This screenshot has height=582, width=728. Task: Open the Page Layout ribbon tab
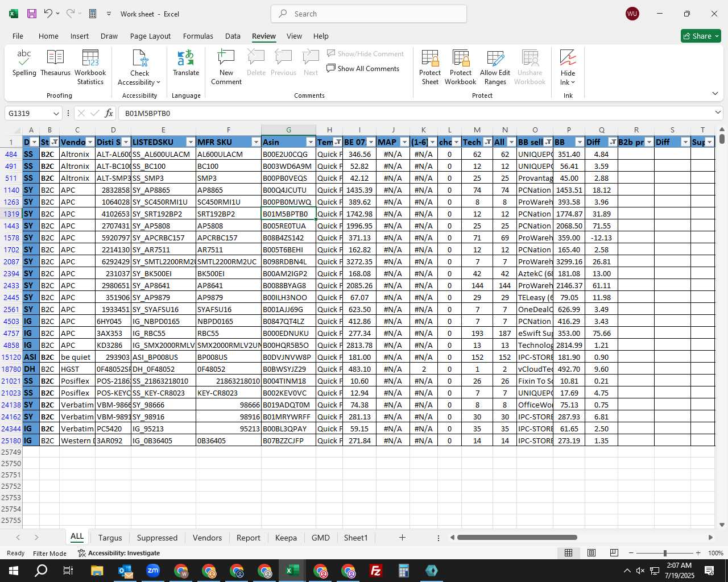(x=150, y=36)
